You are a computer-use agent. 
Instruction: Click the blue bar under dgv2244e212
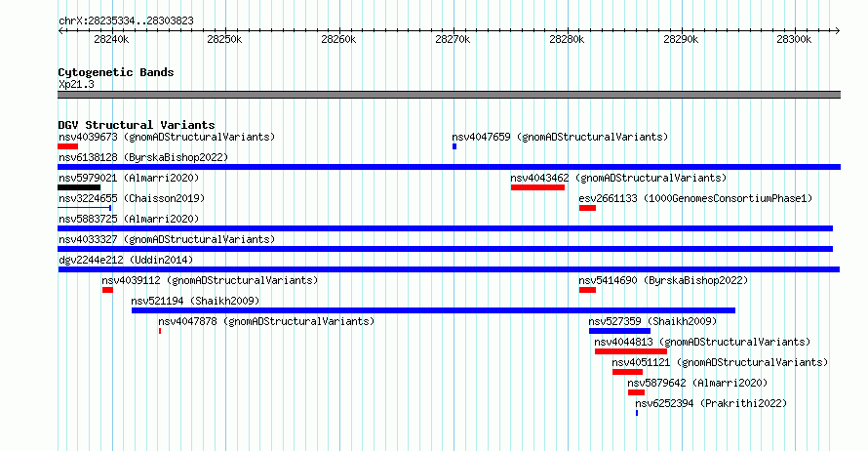449,269
